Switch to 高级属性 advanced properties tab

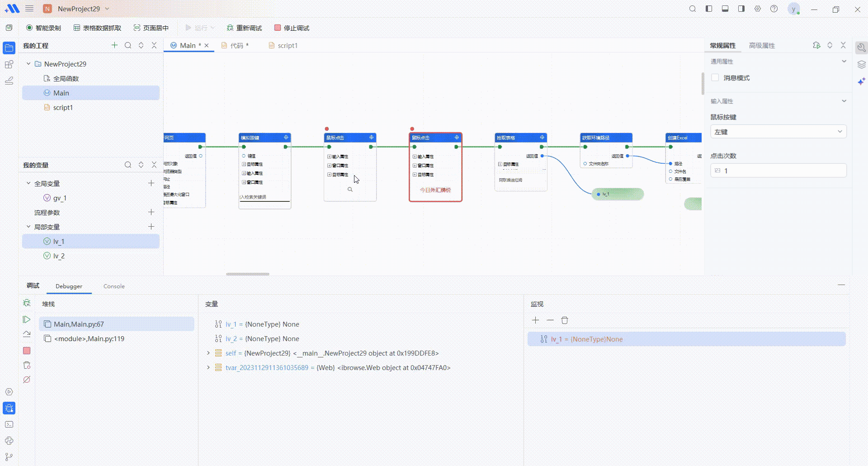point(761,46)
